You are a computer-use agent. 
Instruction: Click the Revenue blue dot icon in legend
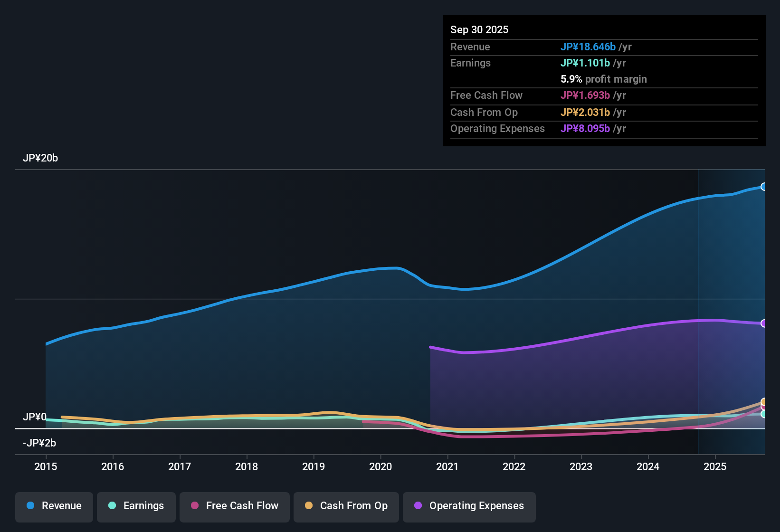30,506
